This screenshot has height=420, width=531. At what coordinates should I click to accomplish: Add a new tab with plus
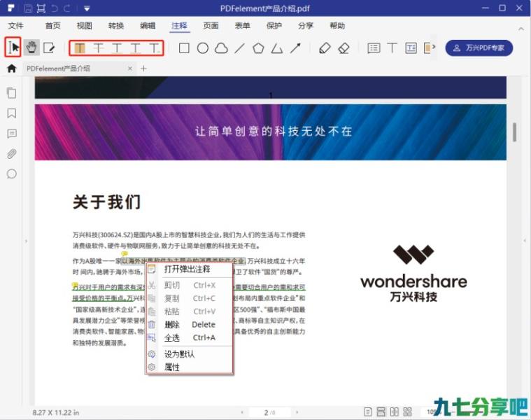(143, 69)
